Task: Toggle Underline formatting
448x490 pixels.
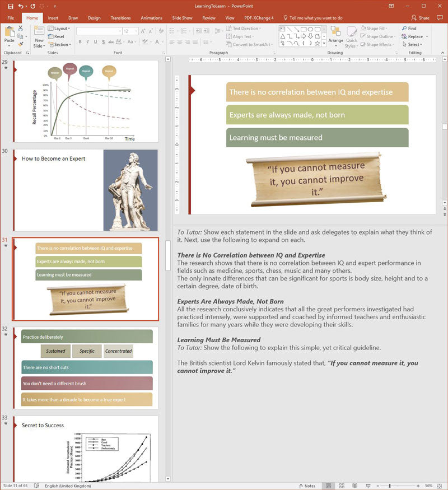Action: (x=96, y=42)
